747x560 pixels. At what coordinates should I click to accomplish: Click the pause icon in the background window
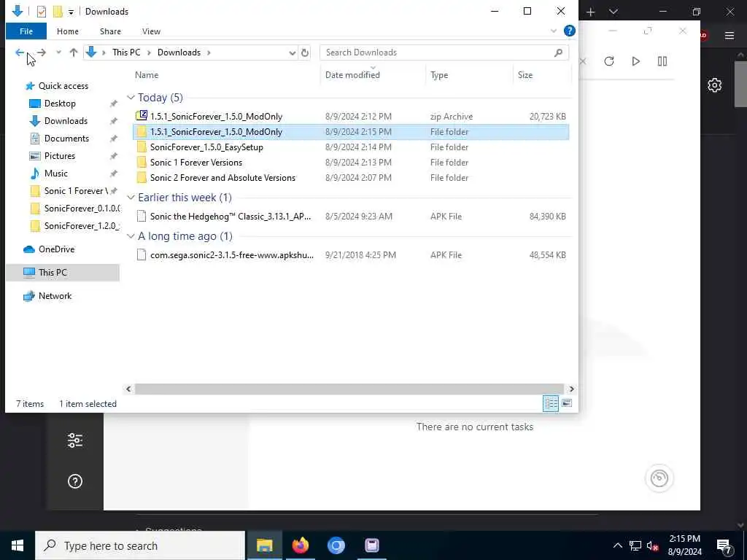click(662, 61)
